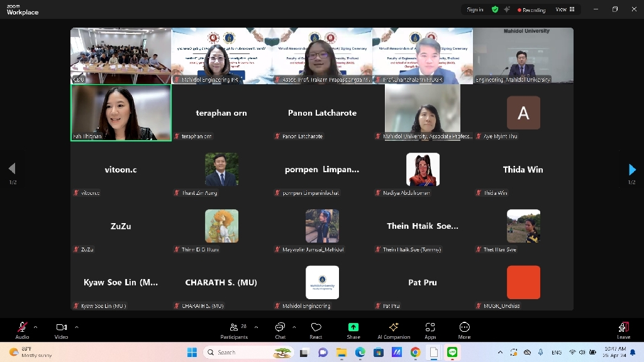The height and width of the screenshot is (362, 644).
Task: Unmute the microphone with the Audio button
Action: 22,329
